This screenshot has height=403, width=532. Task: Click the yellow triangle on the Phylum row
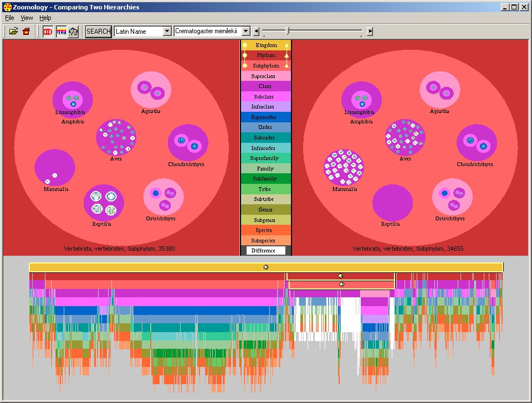287,55
